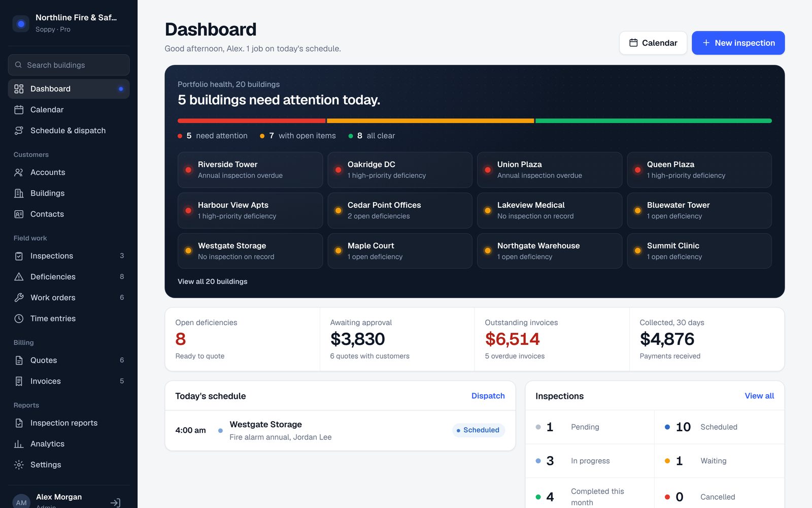Screen dimensions: 812x508
Task: Click the Inspection reports file icon
Action: pyautogui.click(x=19, y=423)
